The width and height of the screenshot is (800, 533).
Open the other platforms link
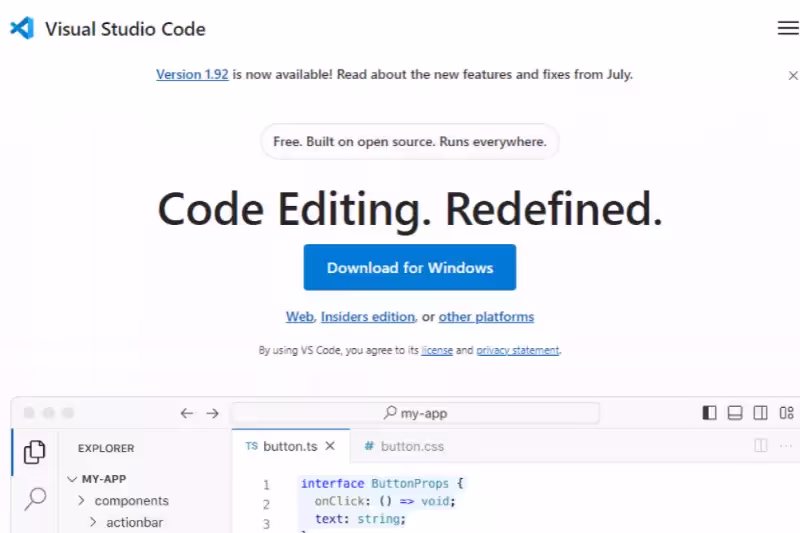click(486, 317)
